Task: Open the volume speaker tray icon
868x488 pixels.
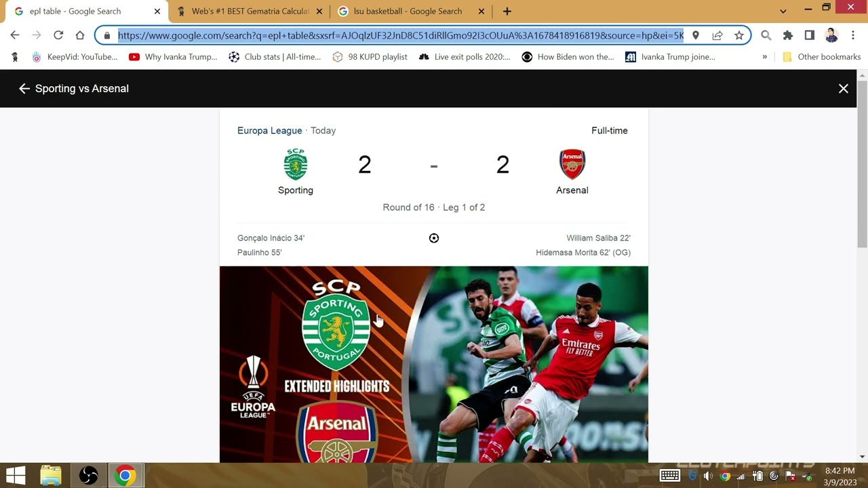Action: pos(708,476)
